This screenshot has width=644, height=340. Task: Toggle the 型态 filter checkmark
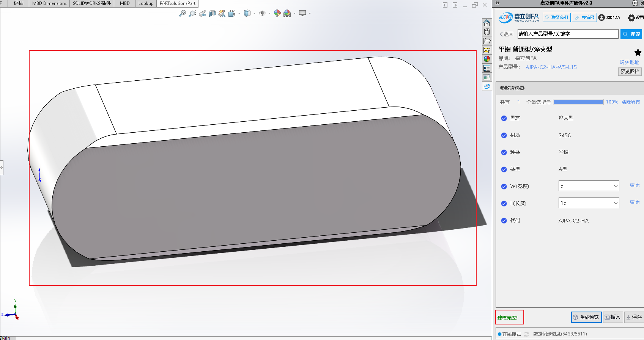[504, 118]
